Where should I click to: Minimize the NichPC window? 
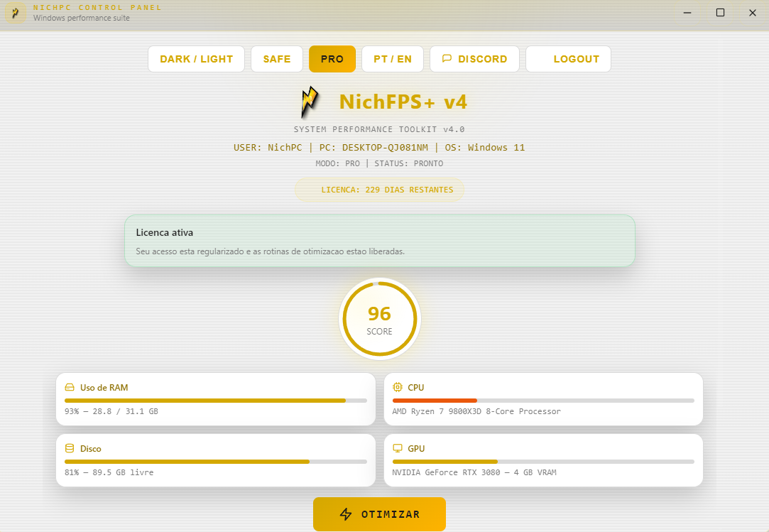point(687,13)
